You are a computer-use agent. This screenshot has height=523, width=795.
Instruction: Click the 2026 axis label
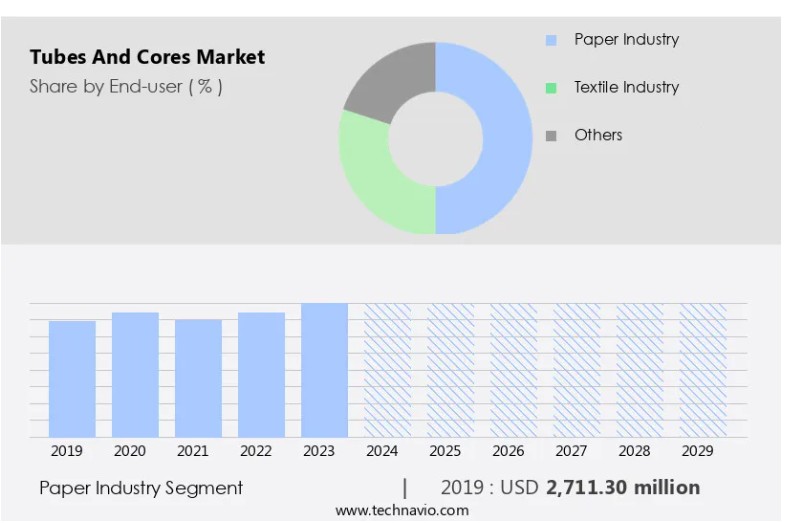click(x=508, y=451)
